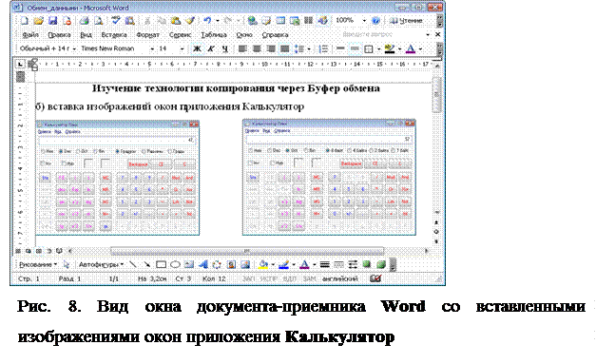596x364 pixels.
Task: Toggle bold formatting (Ж)
Action: [x=197, y=48]
